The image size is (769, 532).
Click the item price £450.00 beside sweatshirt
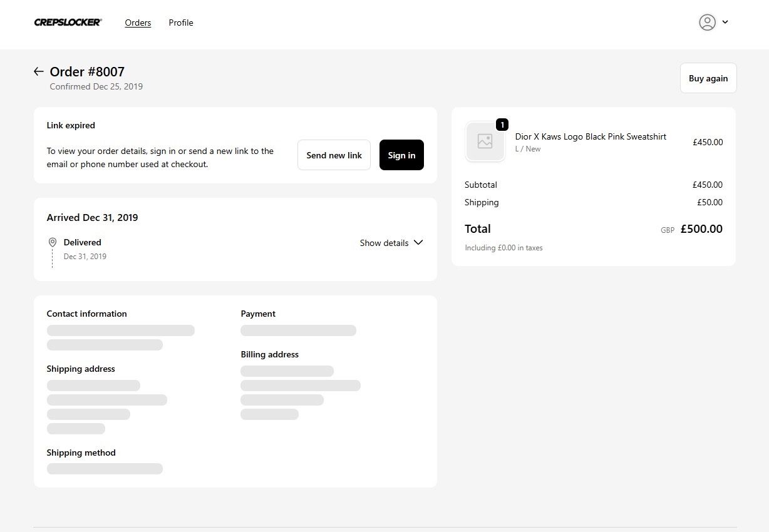click(708, 142)
